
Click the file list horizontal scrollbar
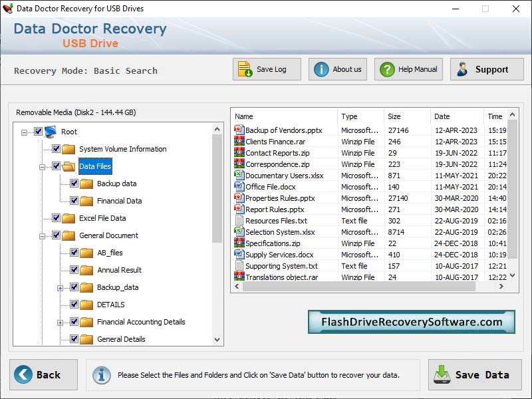pos(359,287)
